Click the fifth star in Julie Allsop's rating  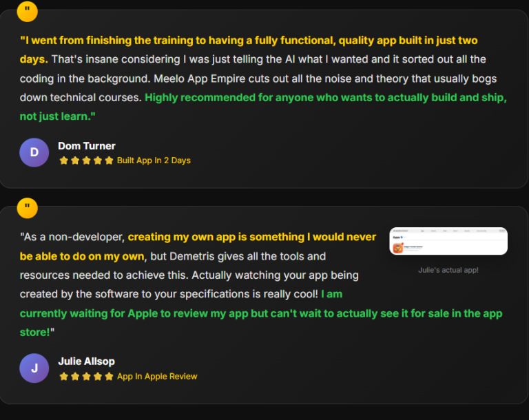click(108, 377)
